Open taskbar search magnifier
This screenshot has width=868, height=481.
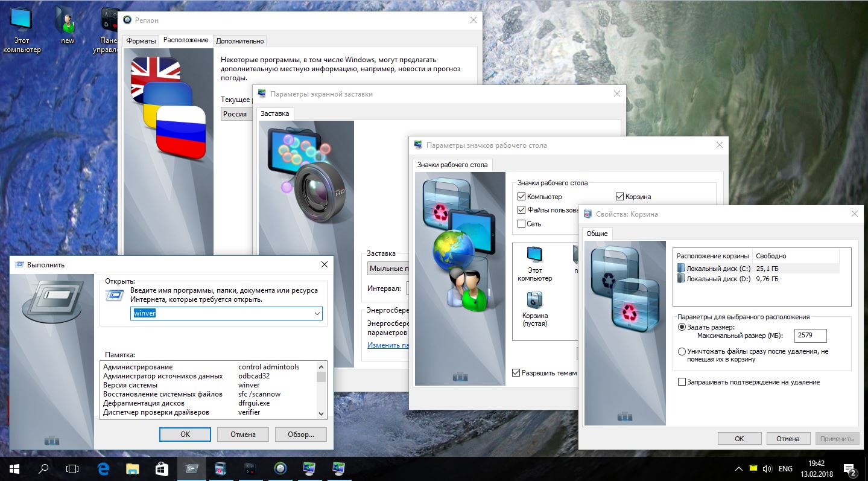43,468
